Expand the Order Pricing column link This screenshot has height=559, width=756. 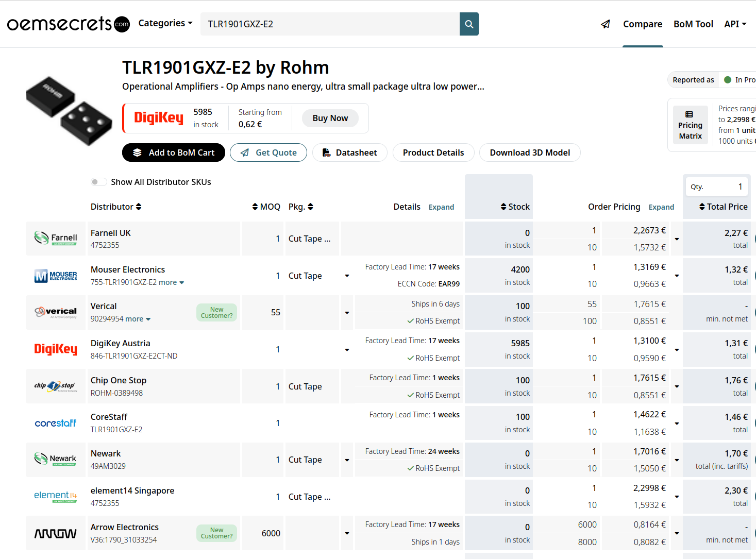click(x=661, y=207)
